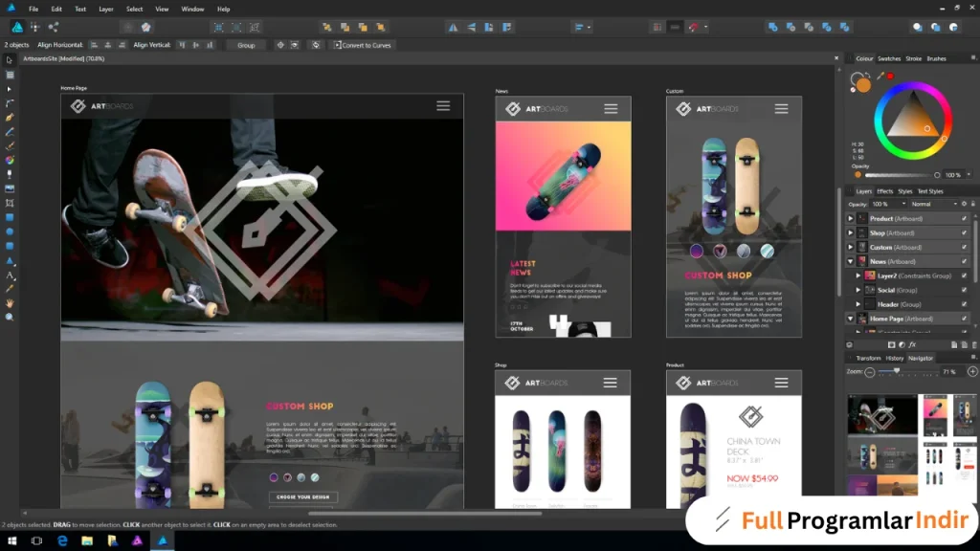Open the Windows Start menu
This screenshot has height=551, width=980.
pyautogui.click(x=11, y=541)
